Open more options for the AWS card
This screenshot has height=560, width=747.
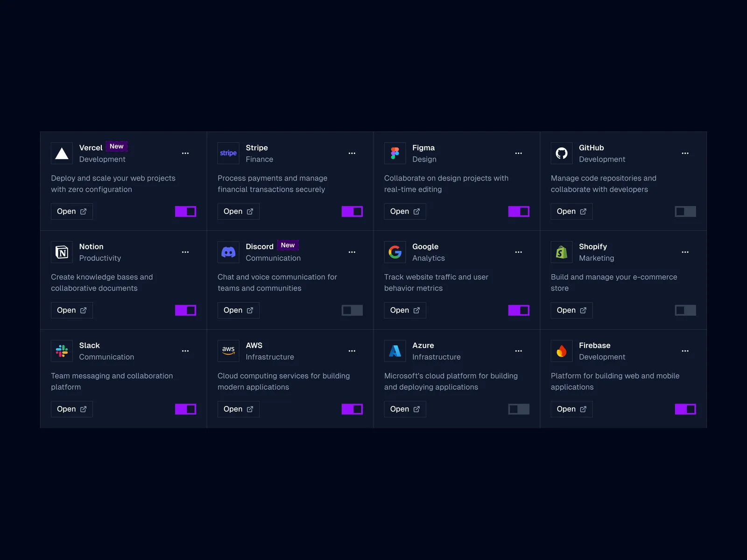point(352,351)
